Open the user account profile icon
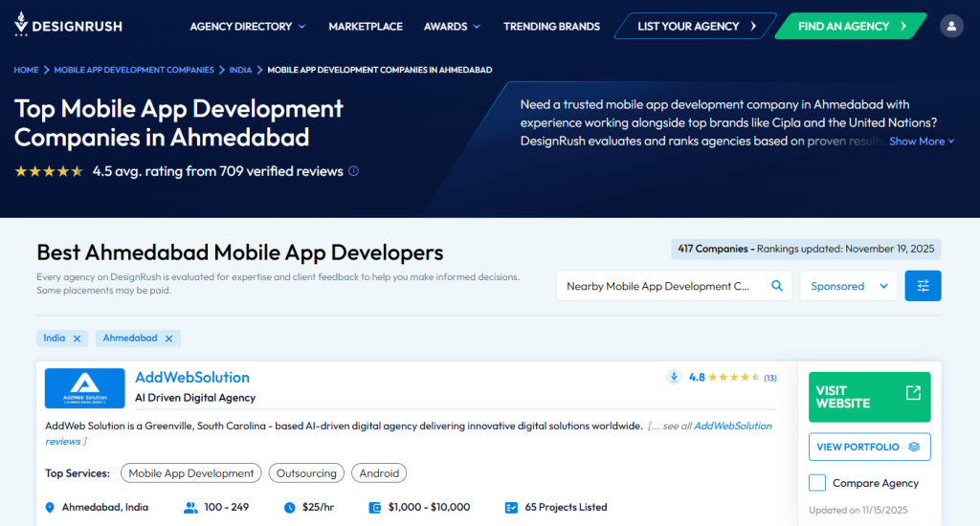980x526 pixels. 951,26
